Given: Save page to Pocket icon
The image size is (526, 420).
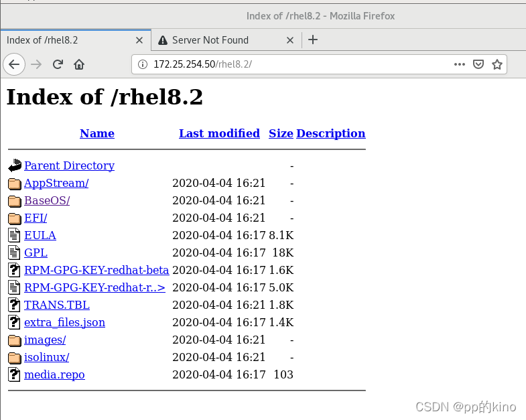Looking at the screenshot, I should tap(478, 64).
